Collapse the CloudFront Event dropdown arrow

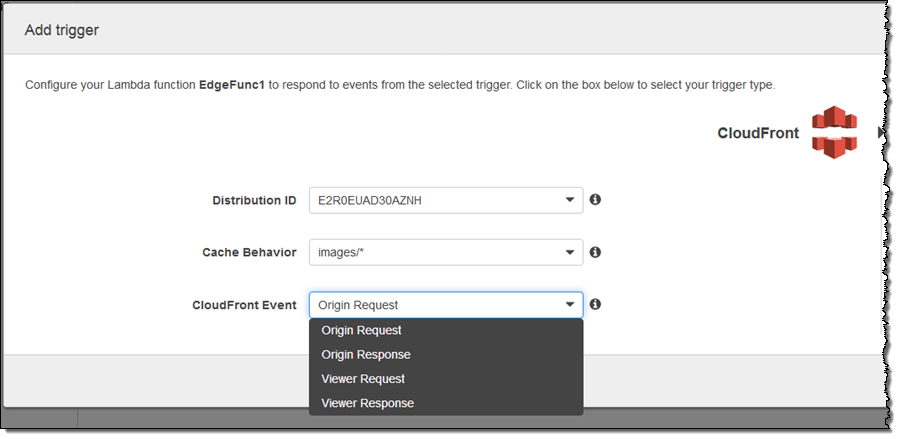coord(570,305)
